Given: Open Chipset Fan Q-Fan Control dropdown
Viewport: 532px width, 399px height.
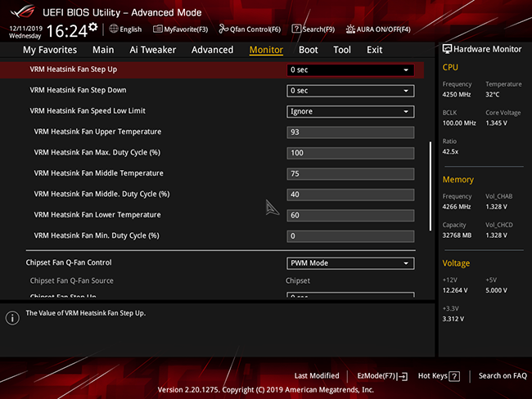Looking at the screenshot, I should [350, 263].
